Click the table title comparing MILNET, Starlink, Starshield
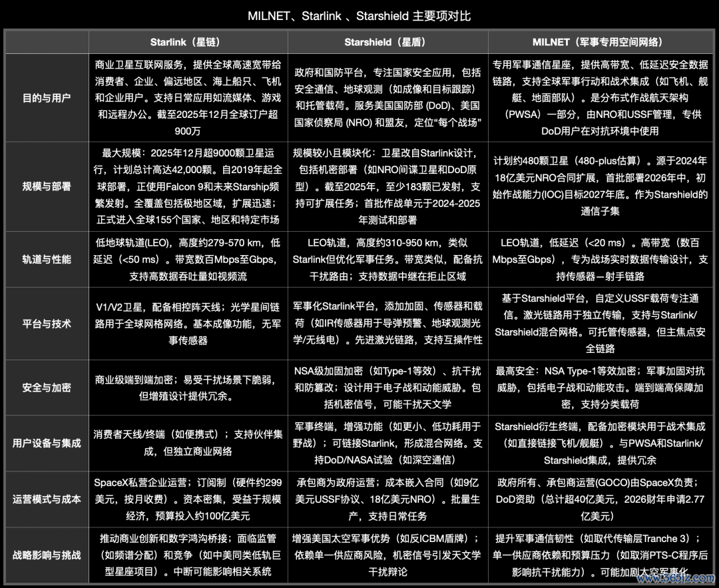719x588 pixels. tap(359, 15)
